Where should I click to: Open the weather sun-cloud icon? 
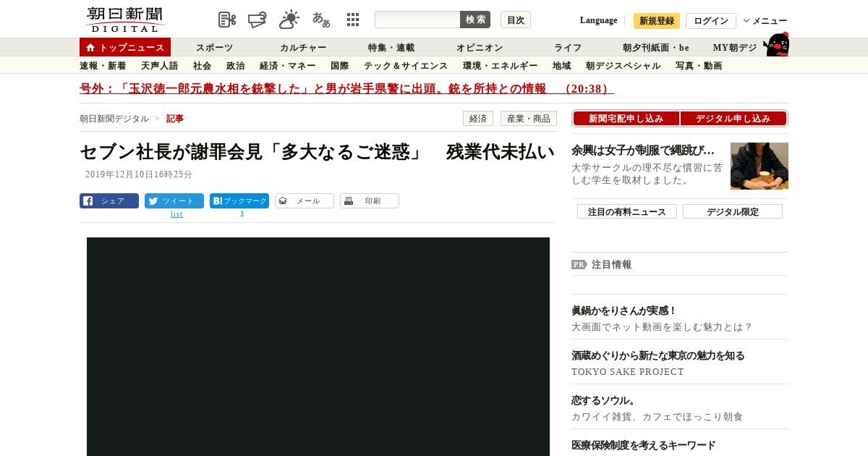click(289, 20)
